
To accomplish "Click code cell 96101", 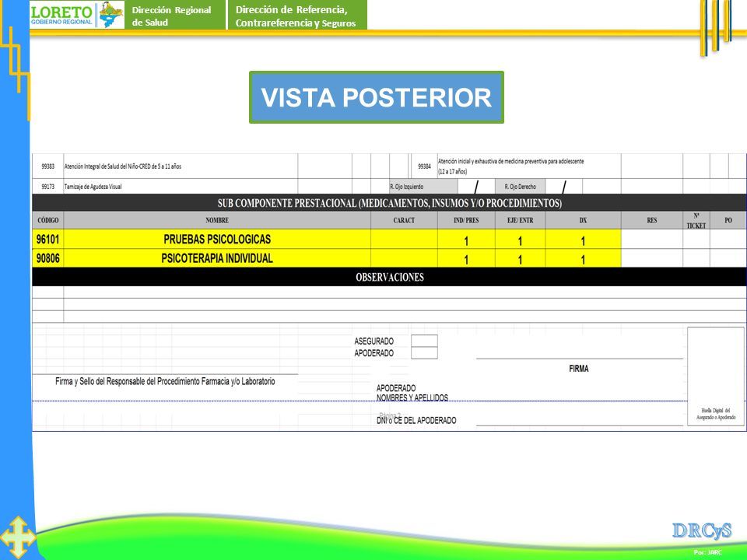I will pos(48,239).
